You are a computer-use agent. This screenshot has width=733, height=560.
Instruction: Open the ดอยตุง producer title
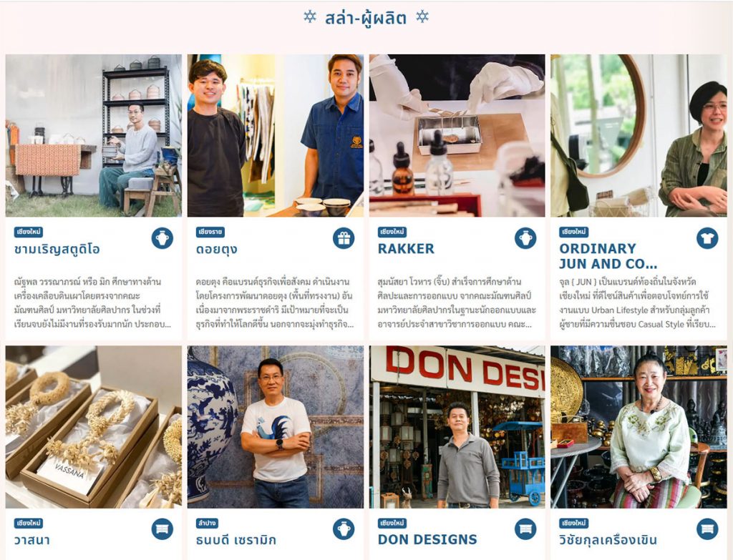coord(216,249)
